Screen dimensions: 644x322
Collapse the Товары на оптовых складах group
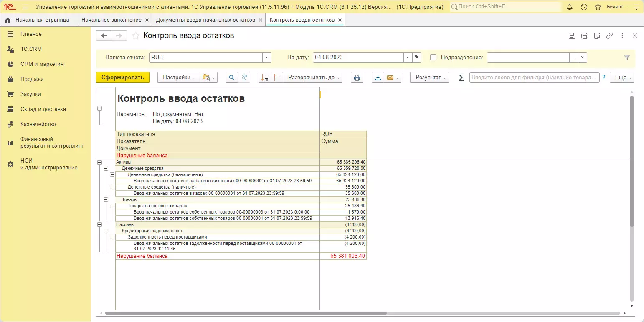point(112,206)
